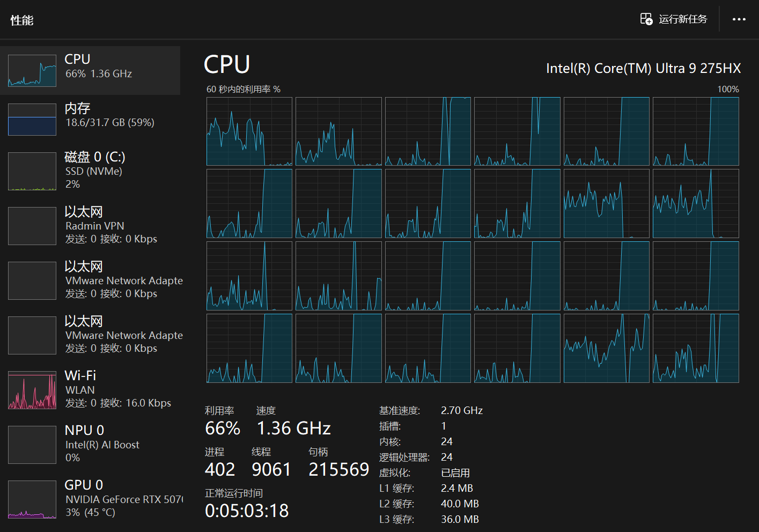This screenshot has width=759, height=532.
Task: Click the 运行新任务 text button
Action: [x=683, y=19]
